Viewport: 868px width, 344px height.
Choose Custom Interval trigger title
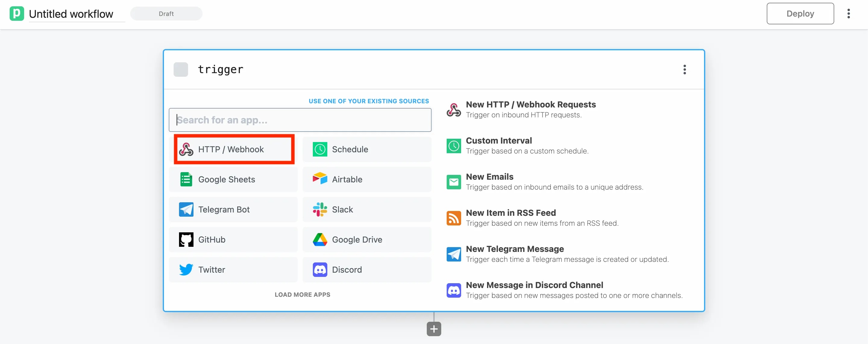[x=499, y=140]
